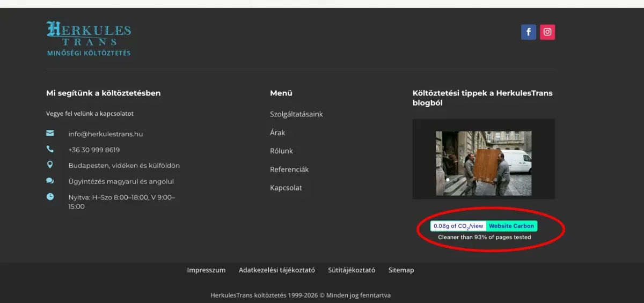
Task: Click the clock opening hours icon
Action: (50, 197)
